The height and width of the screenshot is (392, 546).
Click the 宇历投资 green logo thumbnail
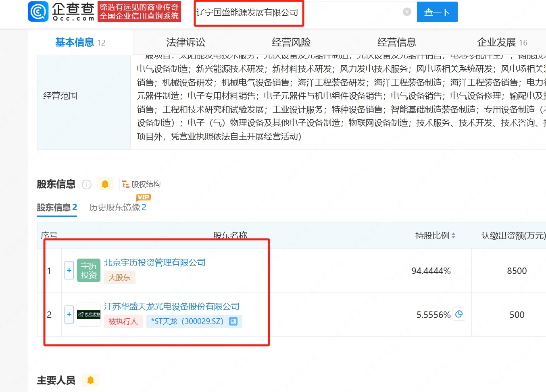click(89, 270)
